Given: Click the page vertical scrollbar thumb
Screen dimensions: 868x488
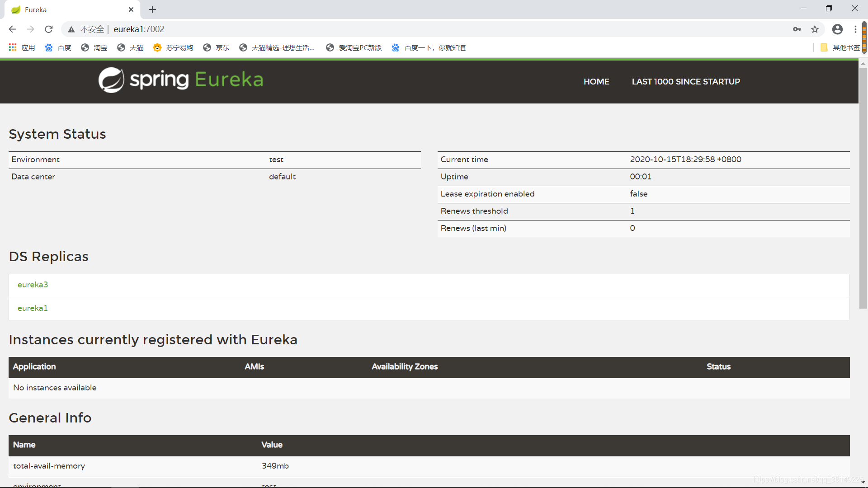Looking at the screenshot, I should pos(863,188).
